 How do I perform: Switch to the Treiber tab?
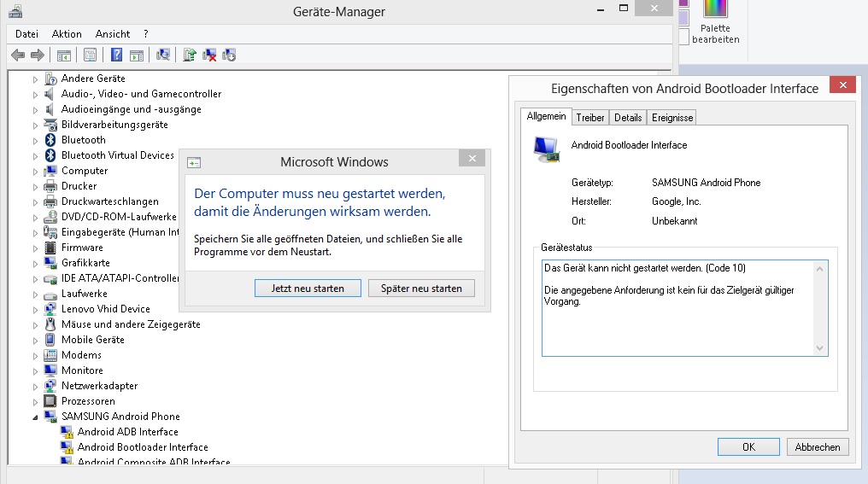(x=589, y=118)
